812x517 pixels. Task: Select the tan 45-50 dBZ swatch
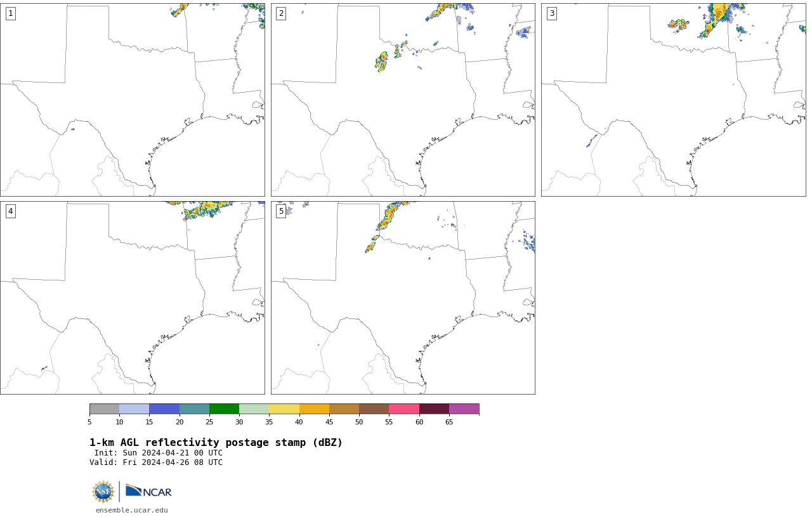click(x=344, y=409)
